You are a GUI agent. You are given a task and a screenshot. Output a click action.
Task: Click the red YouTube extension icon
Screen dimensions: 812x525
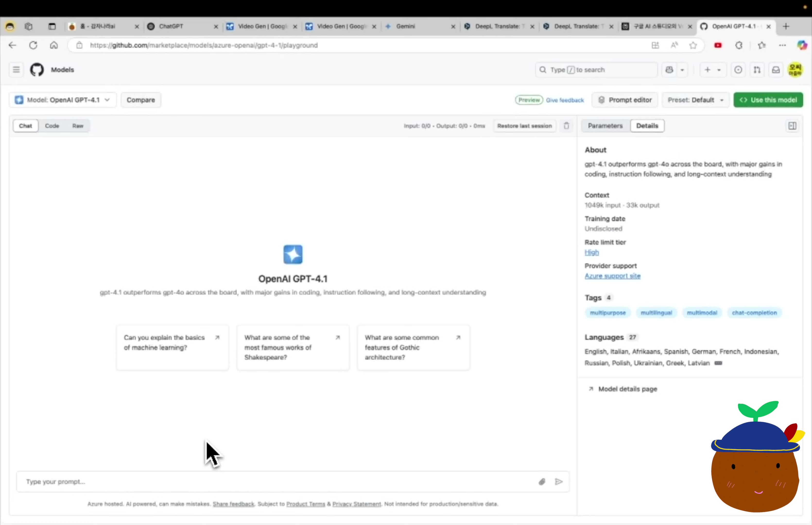(x=718, y=45)
